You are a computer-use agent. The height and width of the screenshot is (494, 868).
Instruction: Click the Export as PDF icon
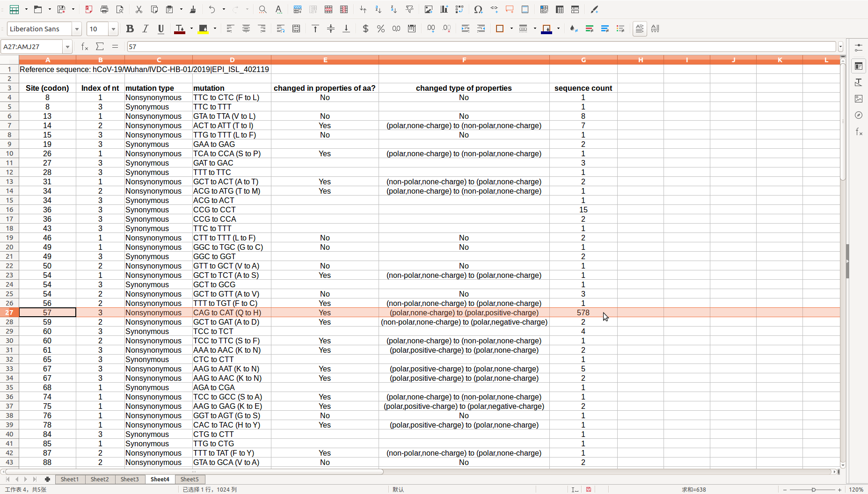tap(88, 9)
